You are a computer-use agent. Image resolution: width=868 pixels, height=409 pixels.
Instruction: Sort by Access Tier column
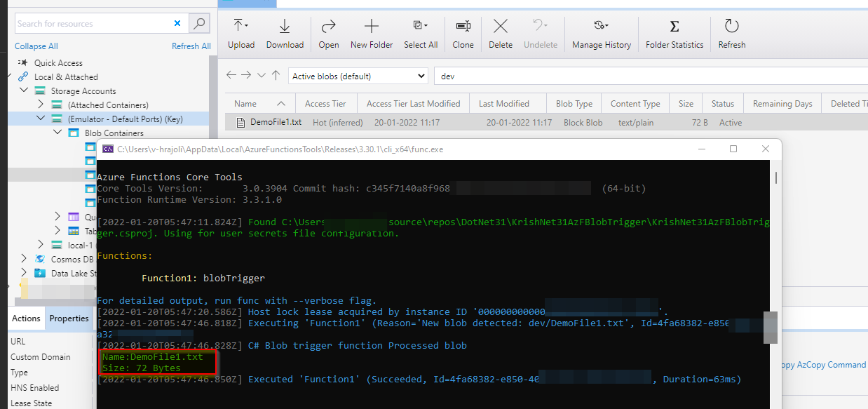tap(325, 104)
